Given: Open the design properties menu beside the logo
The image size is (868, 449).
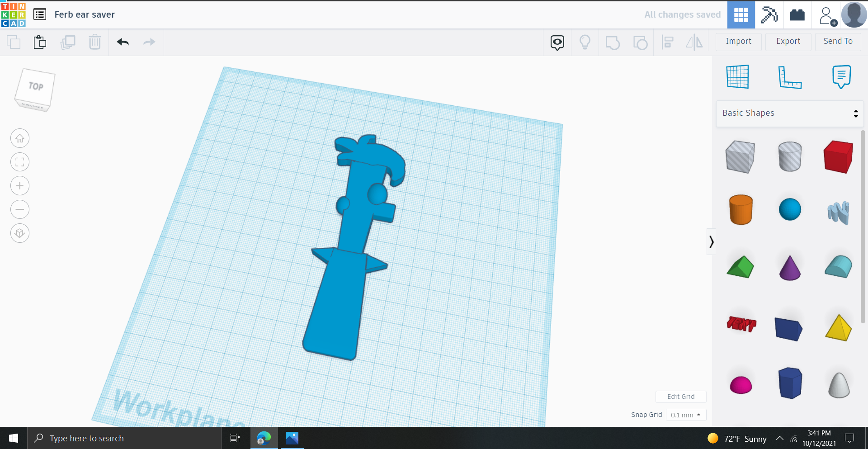Looking at the screenshot, I should pos(40,14).
